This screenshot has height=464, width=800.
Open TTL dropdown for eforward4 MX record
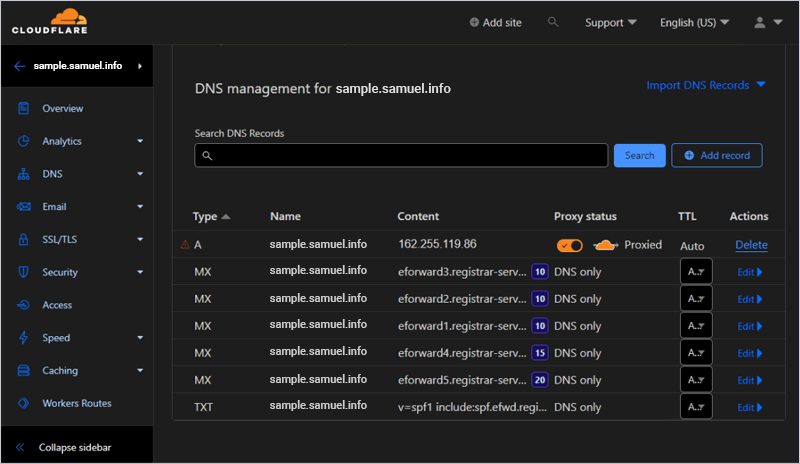coord(696,353)
